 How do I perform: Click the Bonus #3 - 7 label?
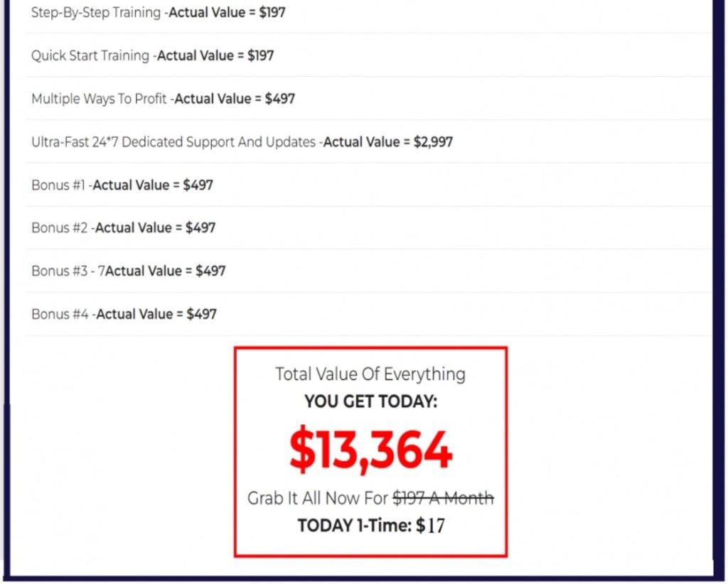[68, 271]
